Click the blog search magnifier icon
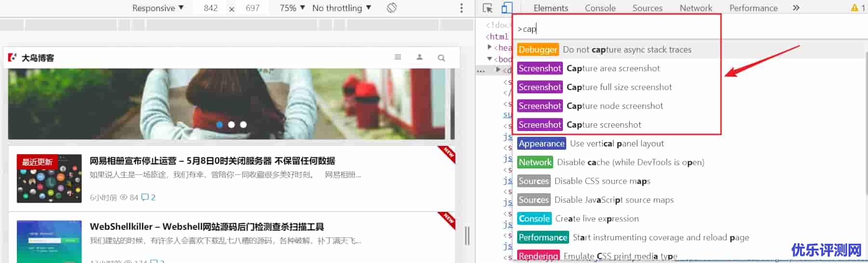Screen dimensions: 868x263 (441, 58)
